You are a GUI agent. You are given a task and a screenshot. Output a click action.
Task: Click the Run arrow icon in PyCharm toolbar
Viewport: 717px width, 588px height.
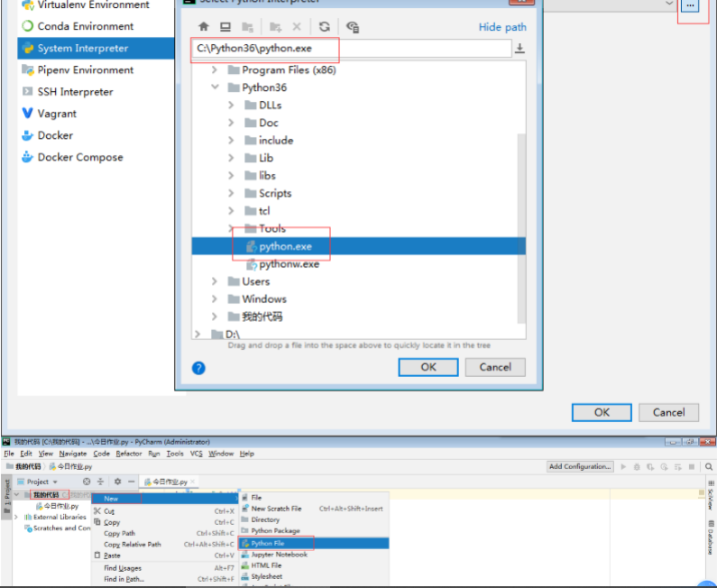(x=623, y=467)
